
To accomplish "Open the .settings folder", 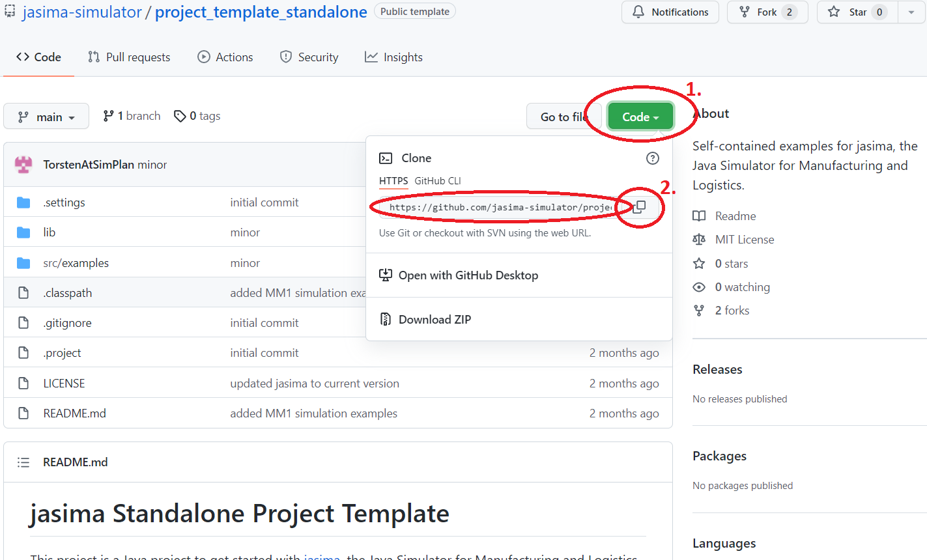I will click(x=64, y=203).
